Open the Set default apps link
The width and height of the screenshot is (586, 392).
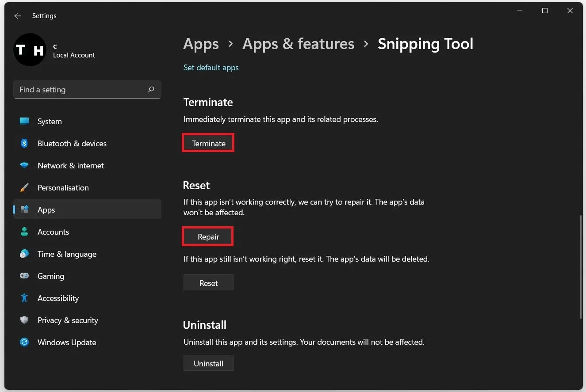[211, 67]
